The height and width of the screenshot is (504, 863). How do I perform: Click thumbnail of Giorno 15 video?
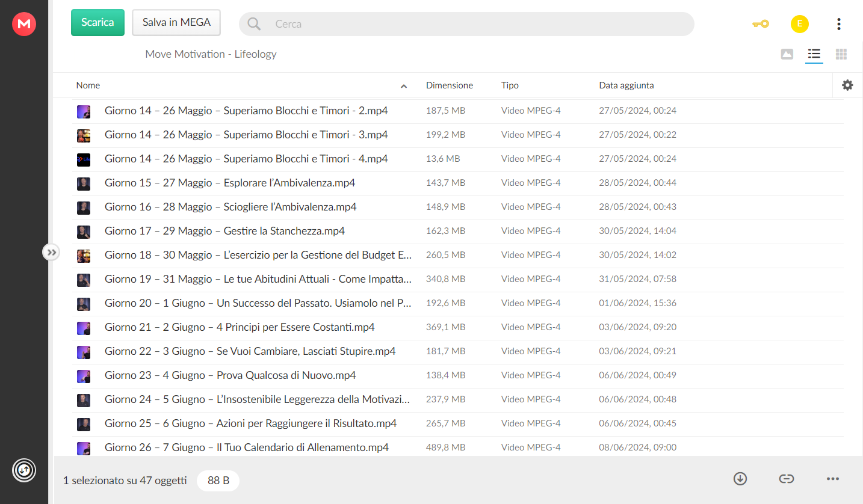[x=84, y=183]
